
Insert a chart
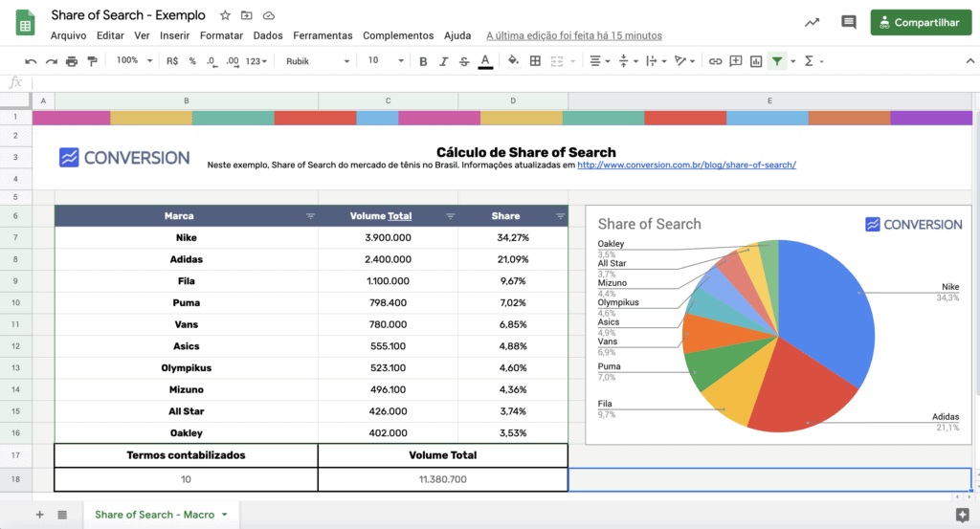pos(756,61)
